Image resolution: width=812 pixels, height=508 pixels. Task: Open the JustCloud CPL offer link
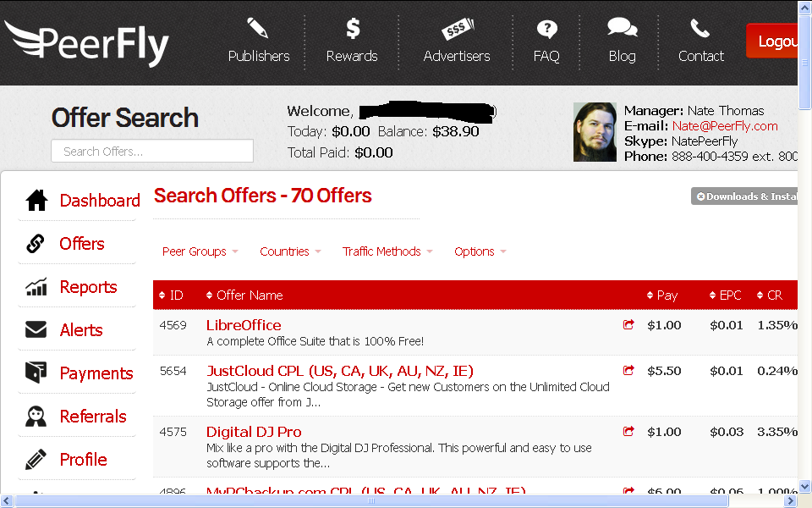(x=339, y=370)
